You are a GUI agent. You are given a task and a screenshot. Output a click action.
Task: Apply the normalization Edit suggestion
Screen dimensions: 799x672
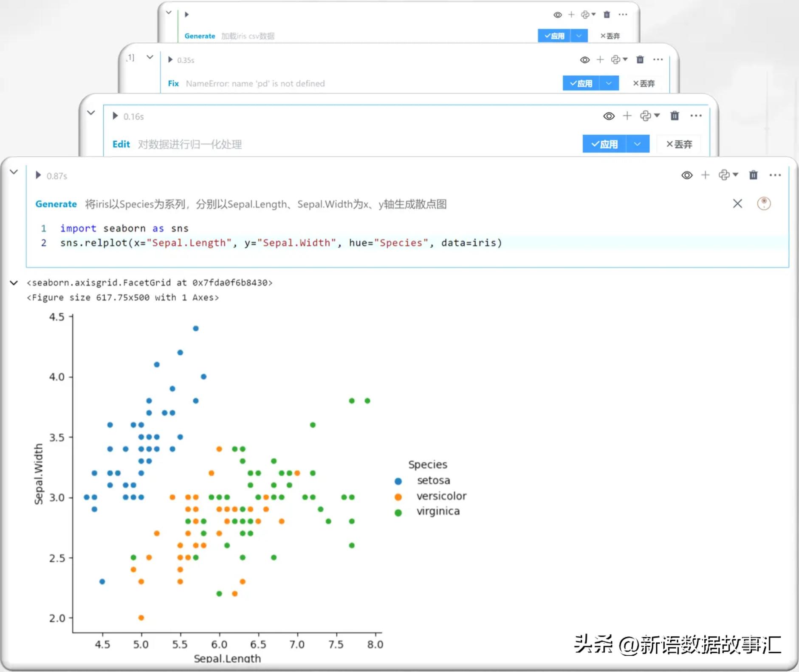coord(604,144)
